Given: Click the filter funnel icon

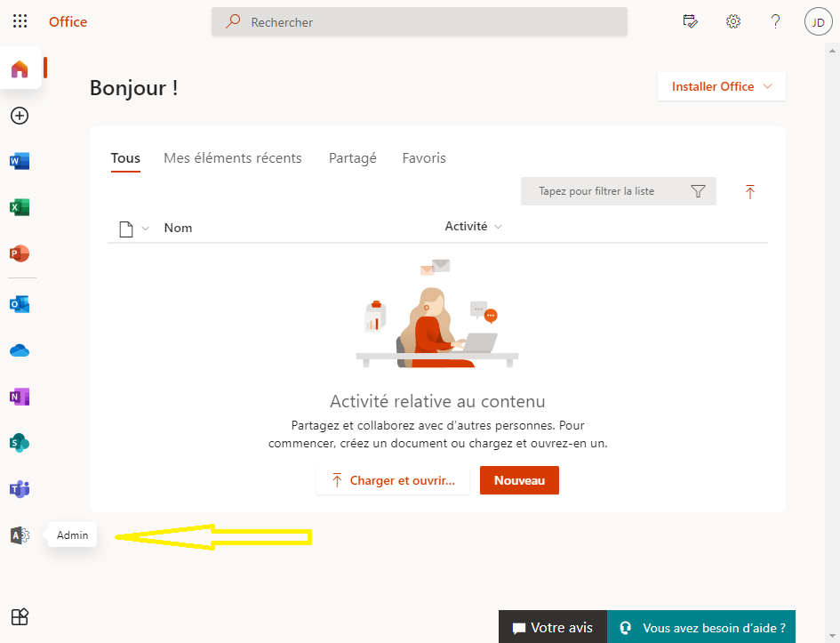Looking at the screenshot, I should pyautogui.click(x=698, y=191).
